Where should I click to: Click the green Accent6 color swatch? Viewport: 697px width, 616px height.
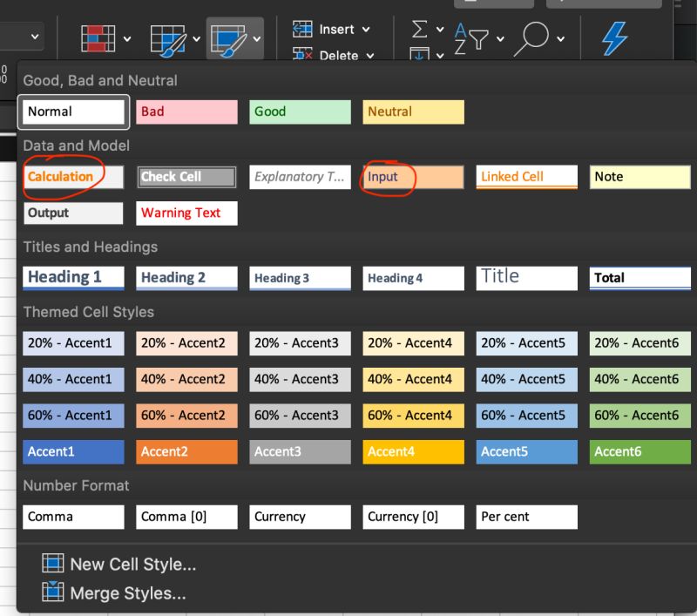click(639, 451)
